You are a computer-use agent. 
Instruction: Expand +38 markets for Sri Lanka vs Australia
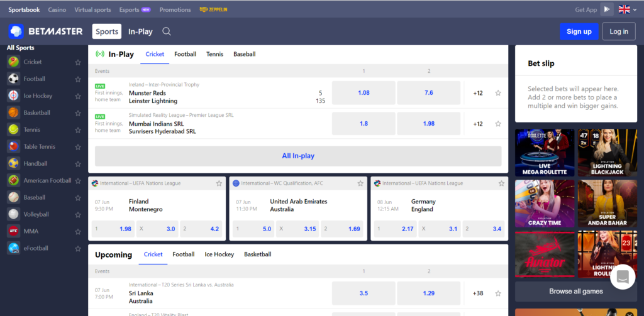(478, 293)
